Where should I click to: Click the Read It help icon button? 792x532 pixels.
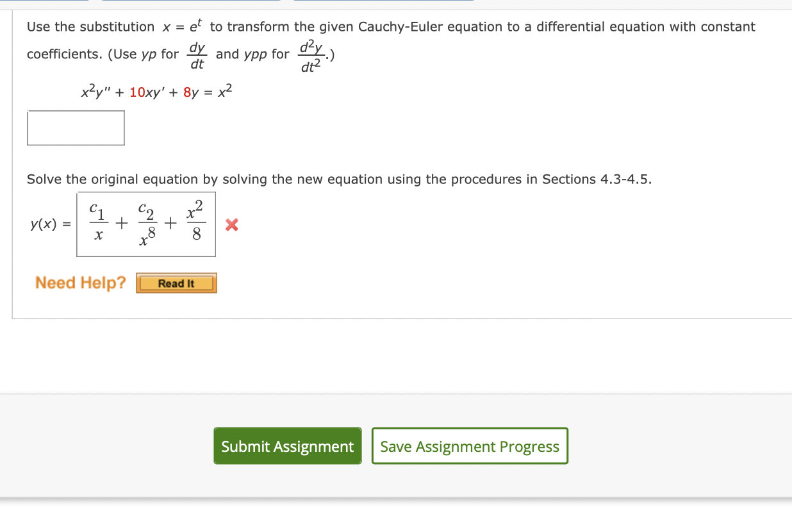pyautogui.click(x=176, y=282)
